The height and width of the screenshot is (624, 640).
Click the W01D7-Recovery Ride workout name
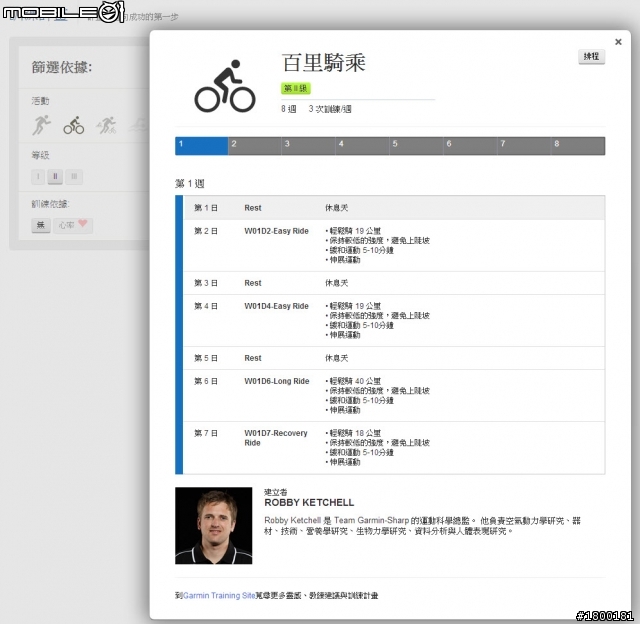click(276, 438)
